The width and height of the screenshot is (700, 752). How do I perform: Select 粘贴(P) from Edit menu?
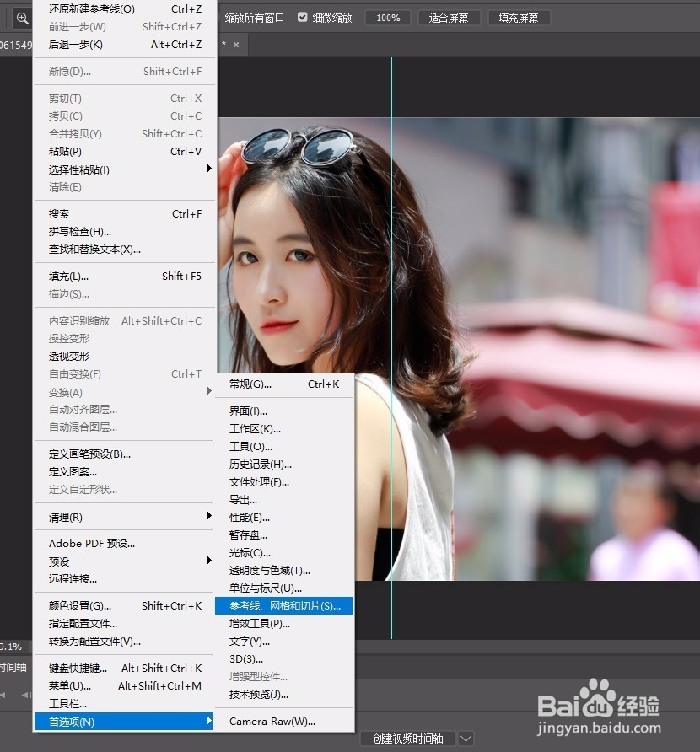coord(125,152)
